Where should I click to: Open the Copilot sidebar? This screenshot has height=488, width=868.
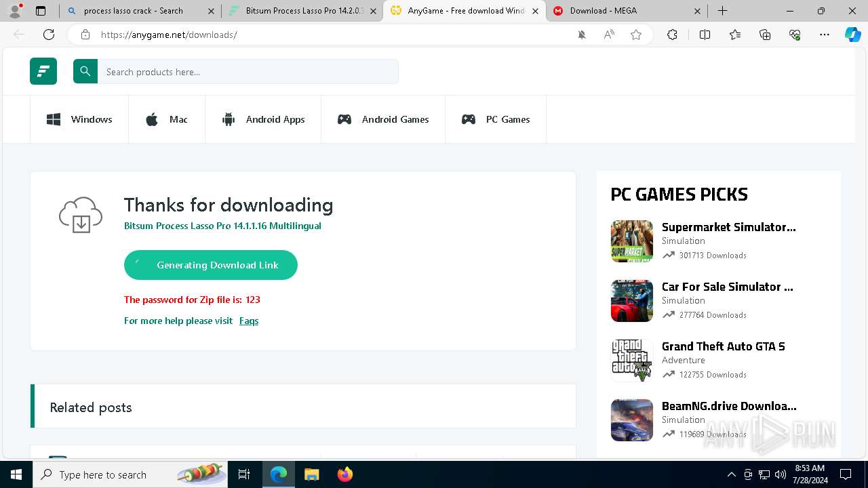(x=852, y=35)
